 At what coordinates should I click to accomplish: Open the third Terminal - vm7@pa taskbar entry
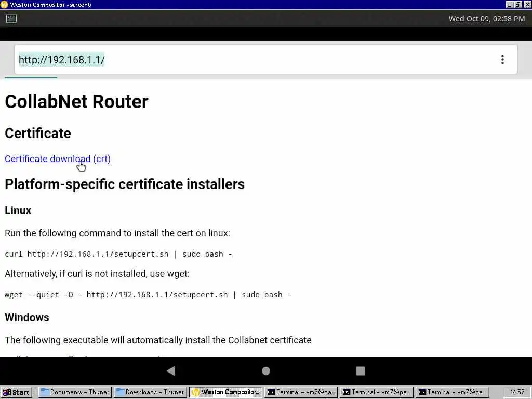(x=452, y=392)
